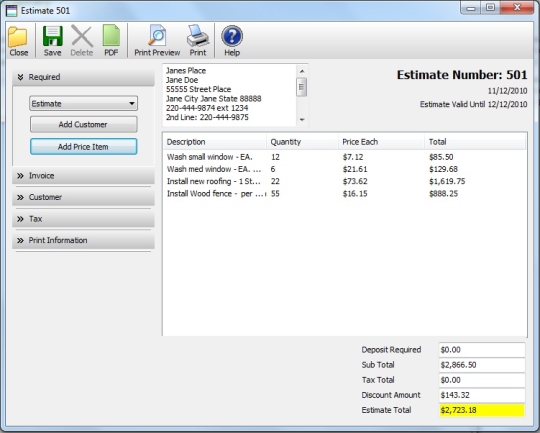Click the $73.62 price cell

(x=355, y=182)
